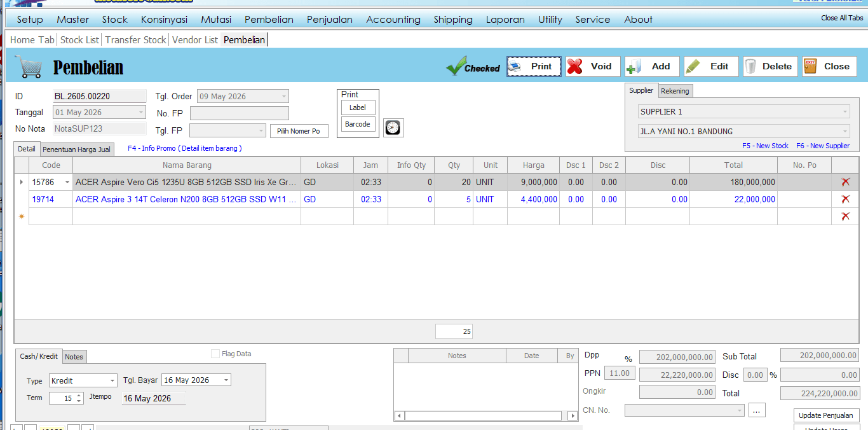Adjust the Term spinner value
This screenshot has width=868, height=430.
click(79, 398)
